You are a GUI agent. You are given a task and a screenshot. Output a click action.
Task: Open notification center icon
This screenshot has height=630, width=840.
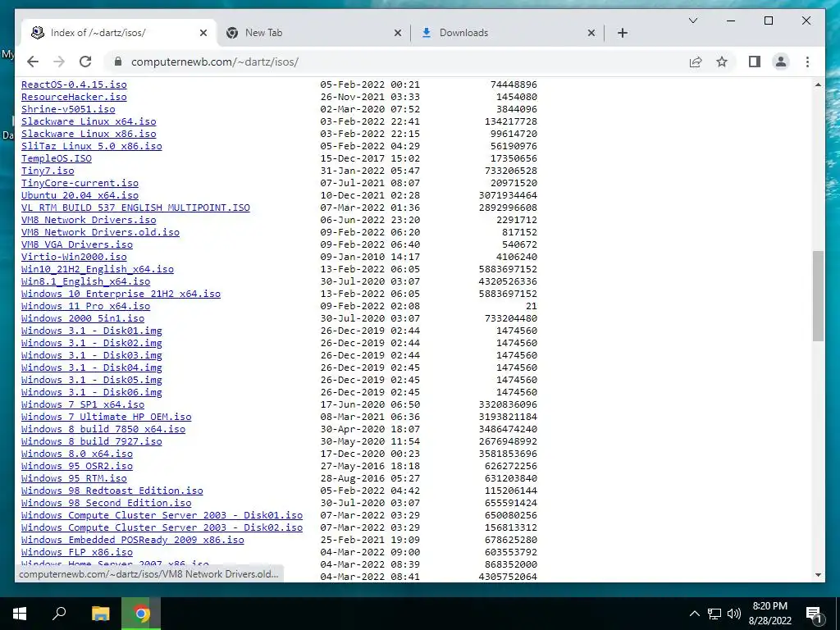pos(814,614)
